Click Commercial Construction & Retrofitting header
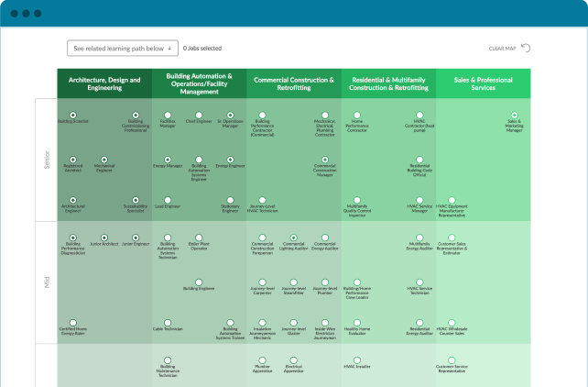This screenshot has height=387, width=588. pos(293,83)
